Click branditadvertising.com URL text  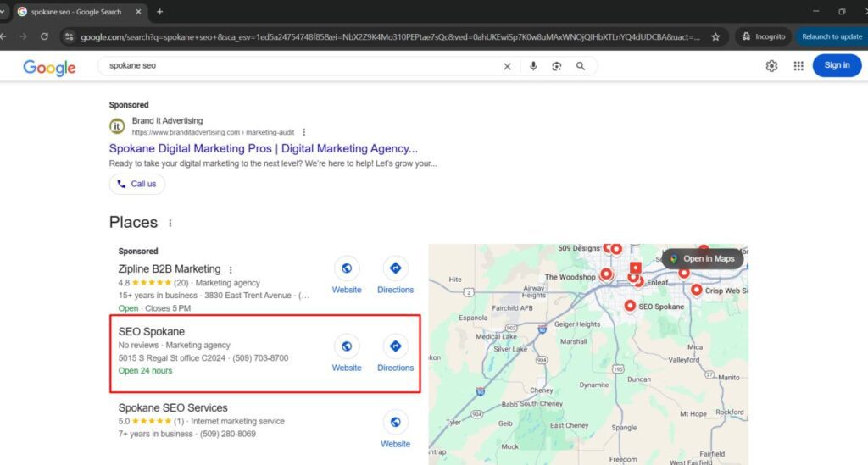pyautogui.click(x=213, y=132)
